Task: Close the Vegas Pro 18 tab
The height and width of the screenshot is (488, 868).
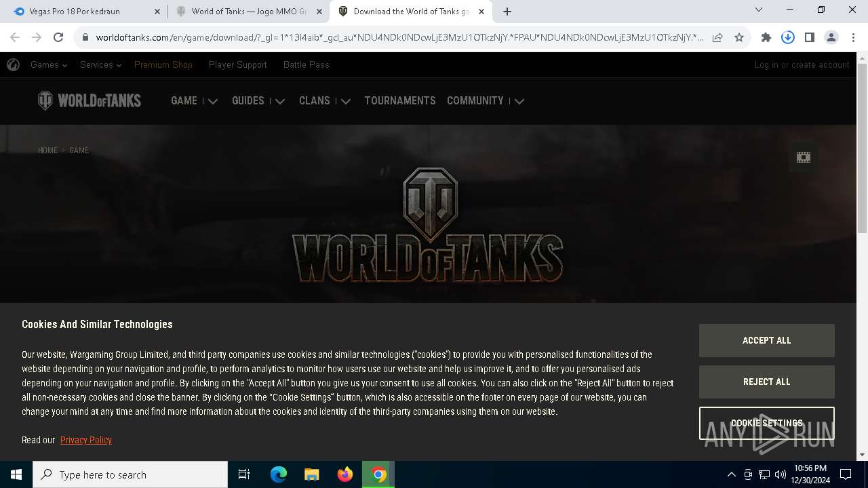Action: (x=157, y=12)
